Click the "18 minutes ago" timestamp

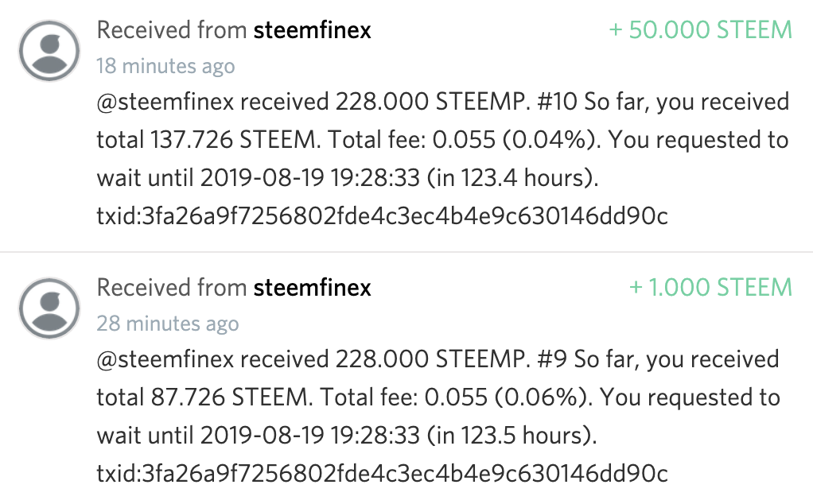tap(165, 66)
